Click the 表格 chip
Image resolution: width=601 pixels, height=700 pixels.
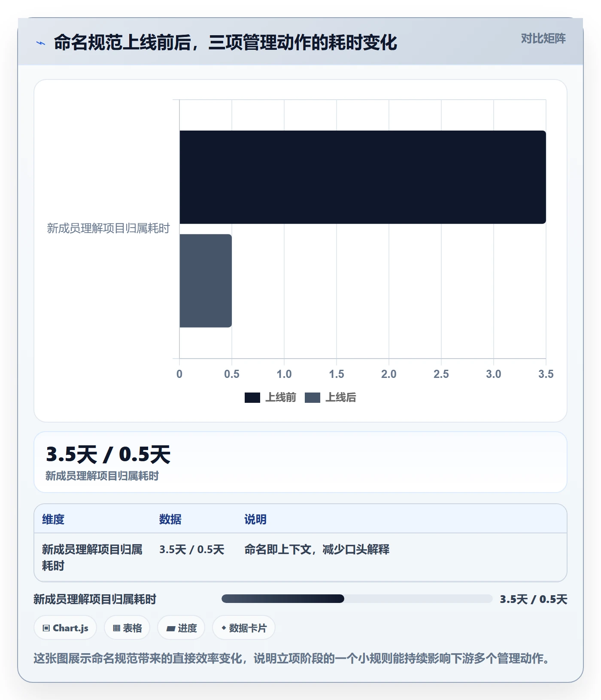click(x=127, y=628)
